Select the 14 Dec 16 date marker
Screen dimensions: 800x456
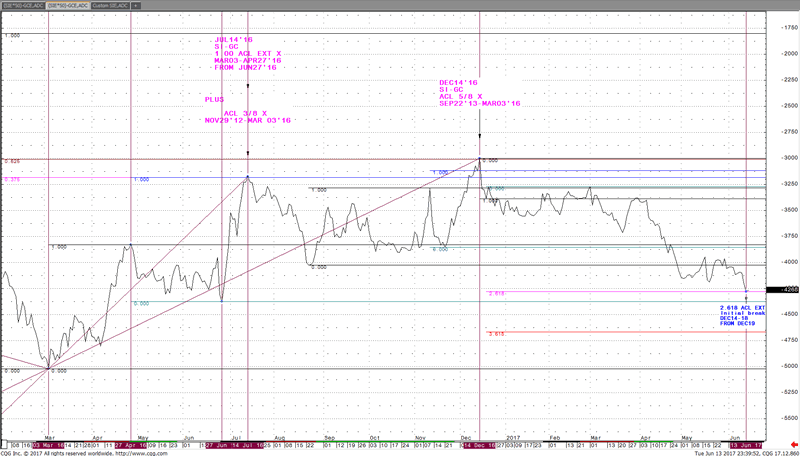click(479, 445)
